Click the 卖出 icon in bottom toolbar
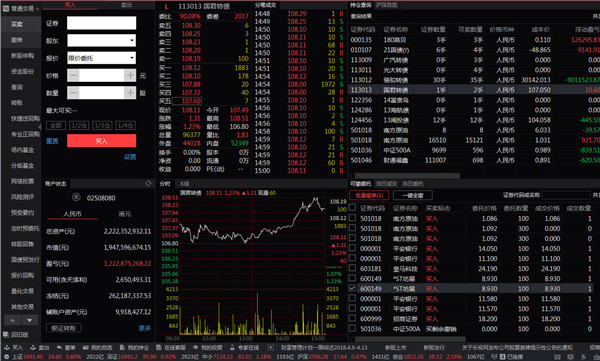Image resolution: width=600 pixels, height=361 pixels. 33,348
